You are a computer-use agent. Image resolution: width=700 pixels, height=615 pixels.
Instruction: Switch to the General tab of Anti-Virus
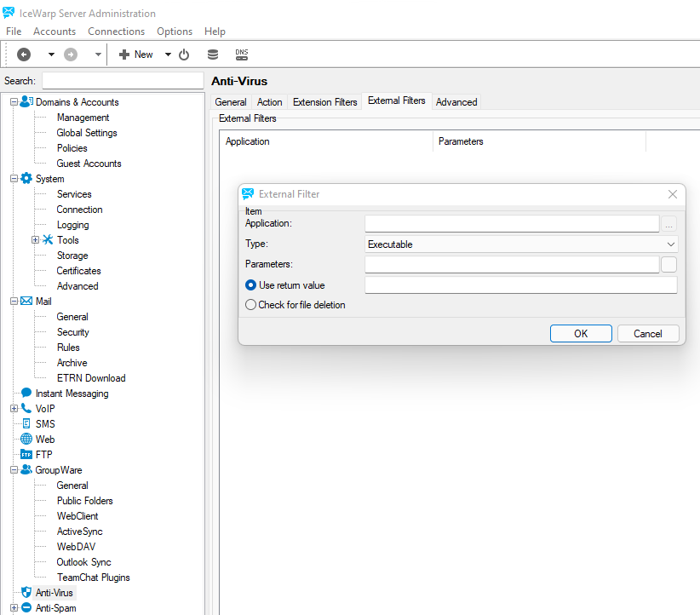tap(231, 102)
